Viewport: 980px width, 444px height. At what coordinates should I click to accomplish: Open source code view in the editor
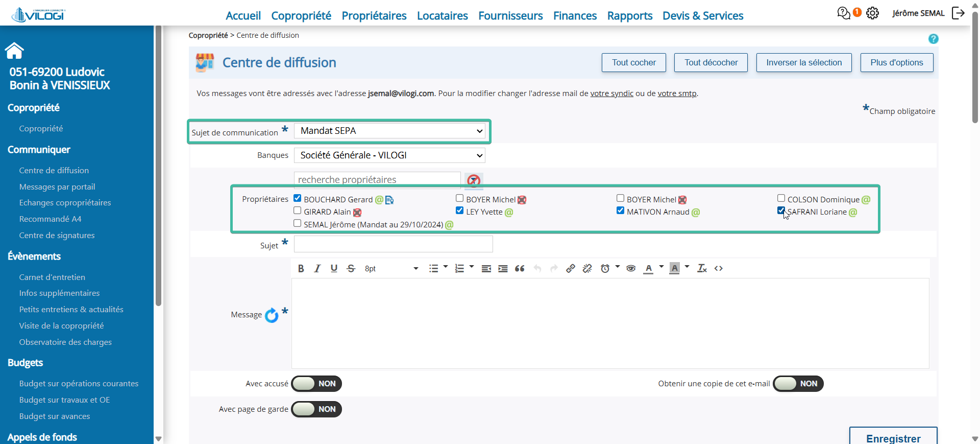719,268
